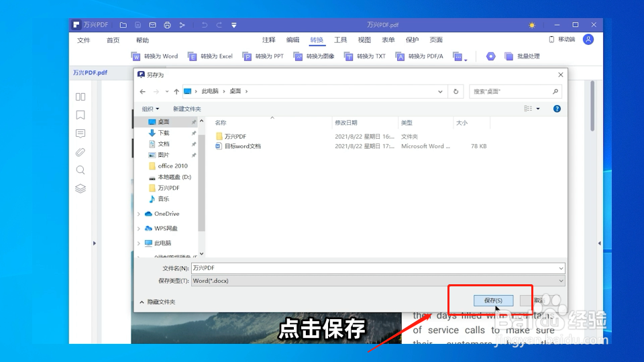
Task: Switch to the 视图 tab
Action: point(364,40)
